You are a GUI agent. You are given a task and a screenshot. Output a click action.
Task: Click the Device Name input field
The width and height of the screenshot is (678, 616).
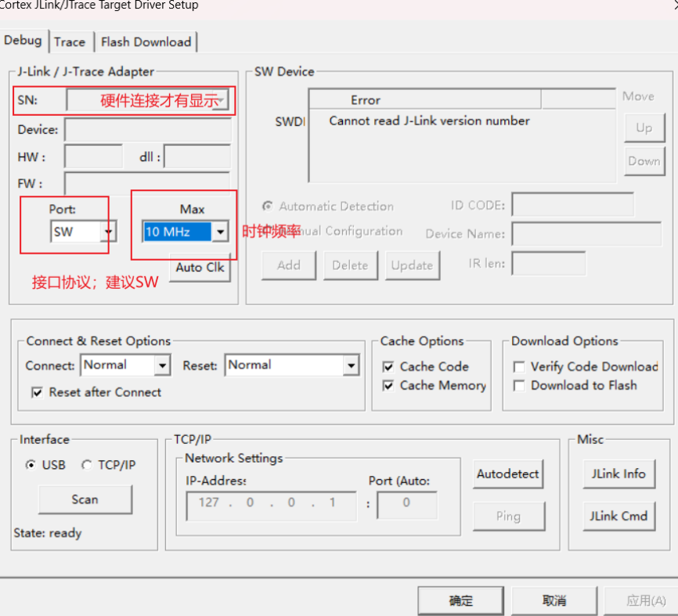pos(586,234)
